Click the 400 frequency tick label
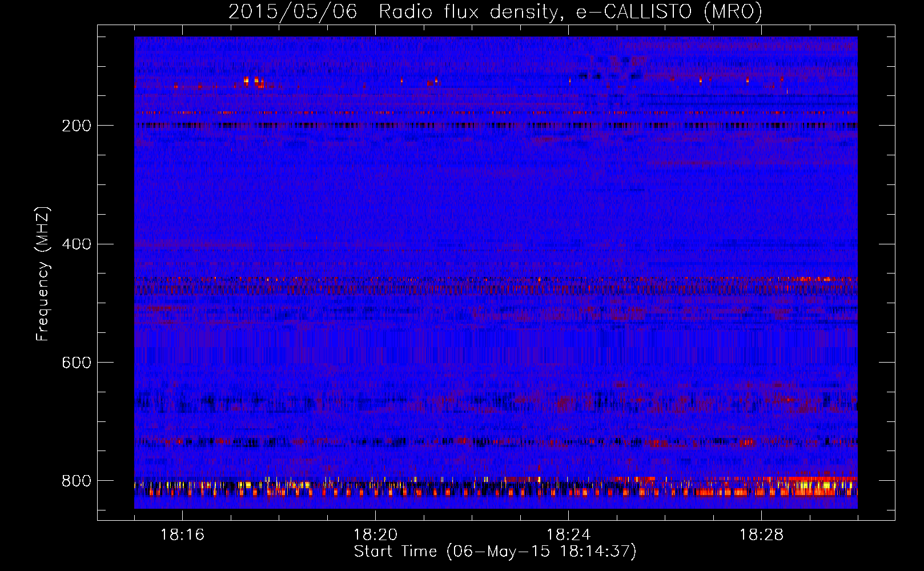Viewport: 924px width, 571px height. 77,244
